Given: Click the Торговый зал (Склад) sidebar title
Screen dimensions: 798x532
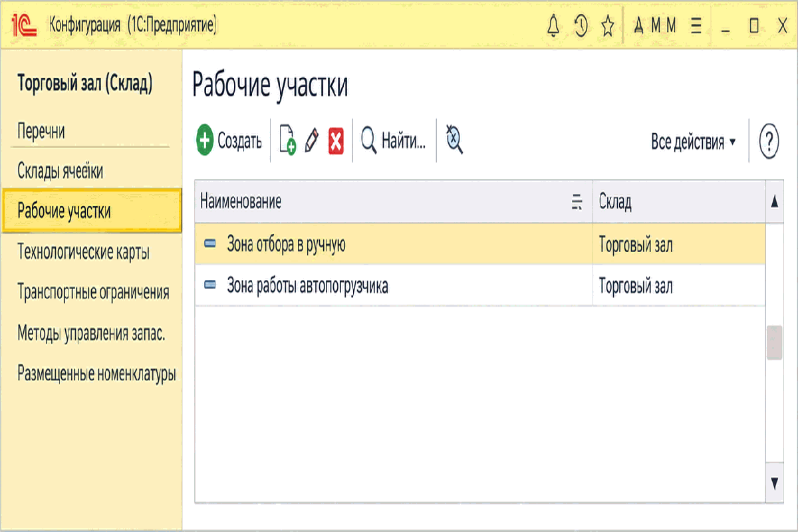Looking at the screenshot, I should 85,84.
